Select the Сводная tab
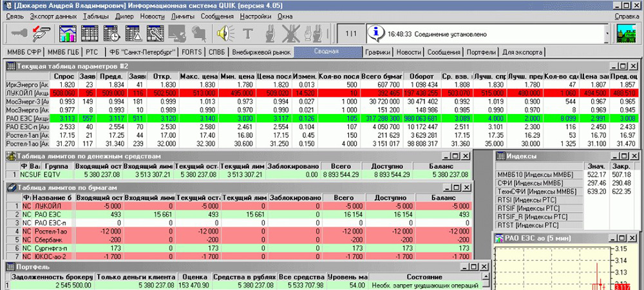The width and height of the screenshot is (644, 290). [327, 52]
